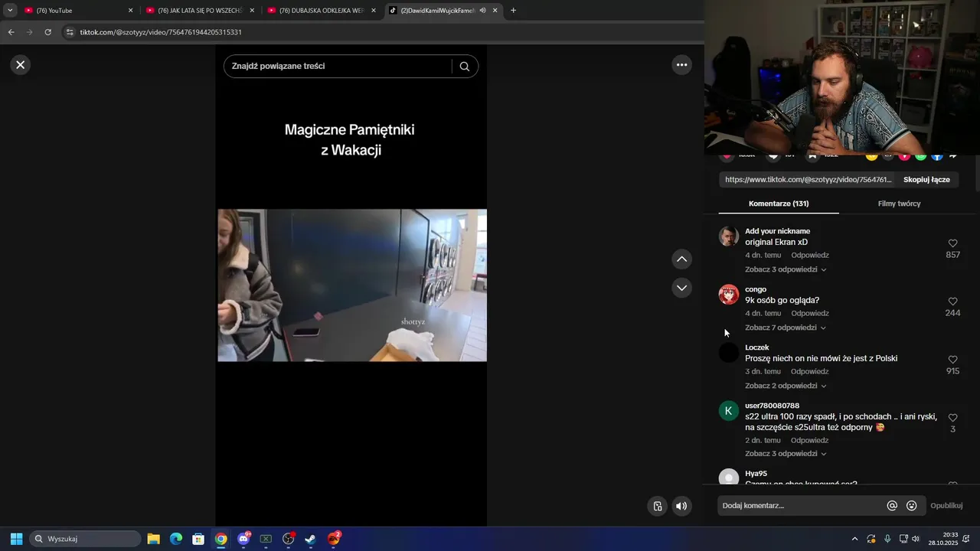
Task: Reload the TikTok page
Action: pyautogui.click(x=47, y=32)
